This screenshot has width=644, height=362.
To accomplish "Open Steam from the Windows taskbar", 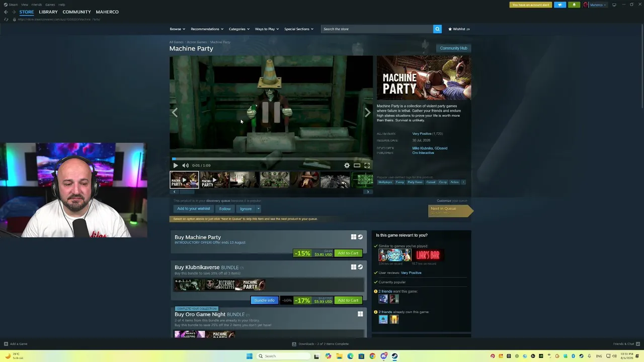I will (x=394, y=356).
